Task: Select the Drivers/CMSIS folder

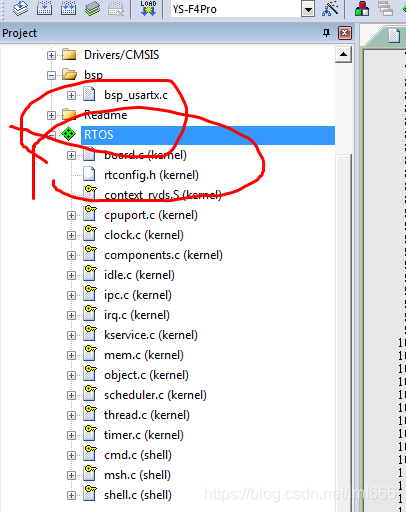Action: pyautogui.click(x=121, y=55)
